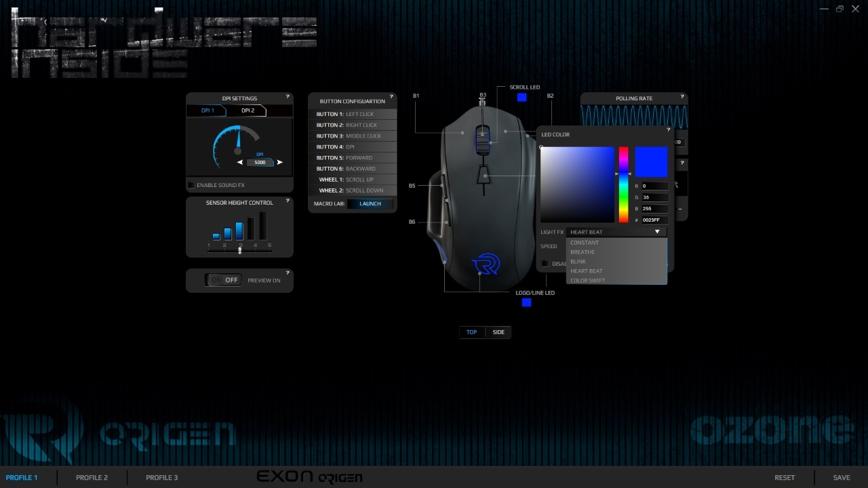This screenshot has height=488, width=868.
Task: Click the blue logo on the mouse
Action: pyautogui.click(x=485, y=264)
